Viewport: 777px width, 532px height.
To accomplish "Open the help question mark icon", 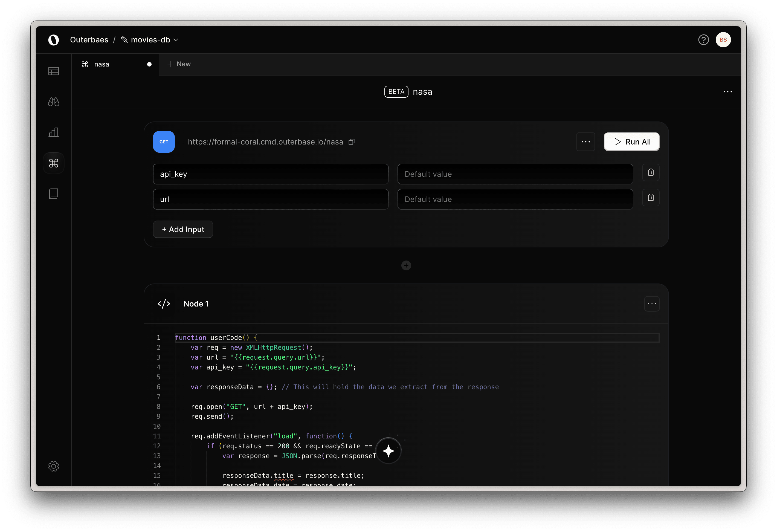I will tap(703, 40).
